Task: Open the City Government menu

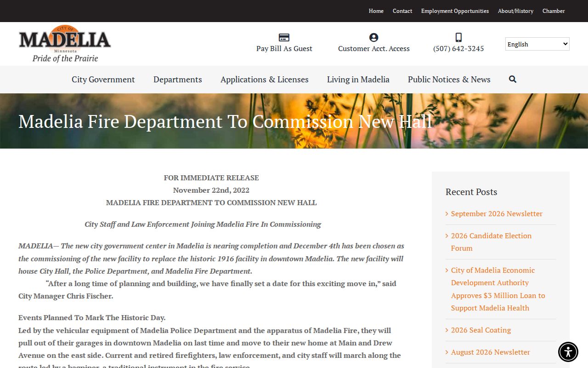Action: (103, 80)
